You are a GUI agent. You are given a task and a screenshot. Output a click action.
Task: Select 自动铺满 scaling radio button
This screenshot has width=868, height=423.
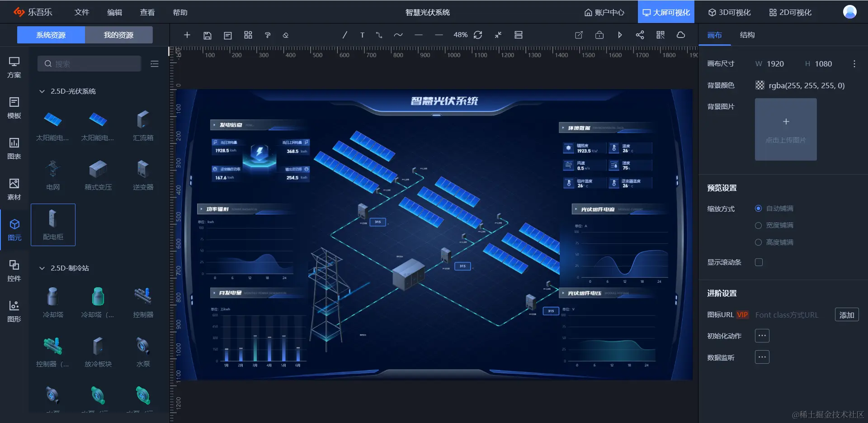pos(759,209)
